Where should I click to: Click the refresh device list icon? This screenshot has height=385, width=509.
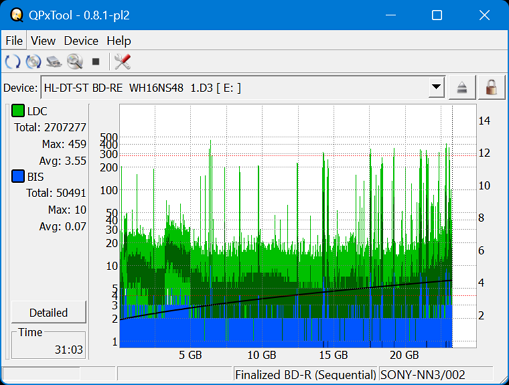pos(13,62)
